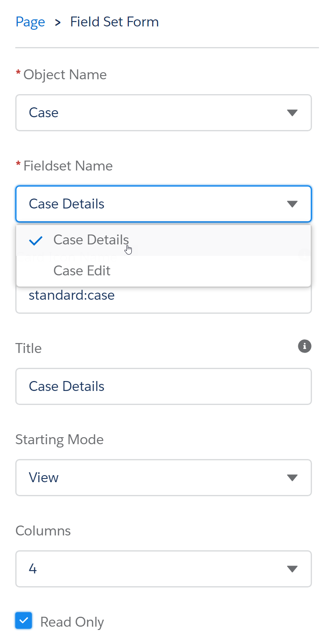Click the blue checkmark beside Case Details
Viewport: 326px width, 644px height.
[36, 241]
